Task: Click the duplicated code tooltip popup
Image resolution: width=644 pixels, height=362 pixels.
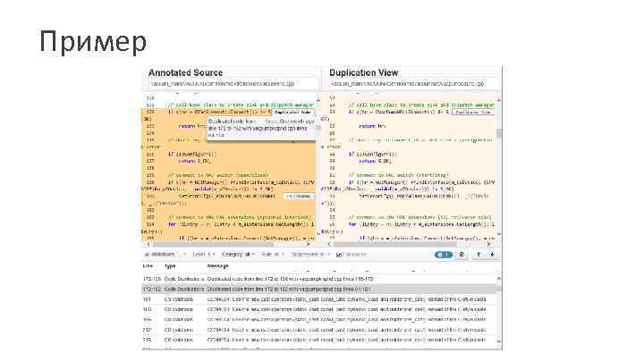Action: point(261,128)
